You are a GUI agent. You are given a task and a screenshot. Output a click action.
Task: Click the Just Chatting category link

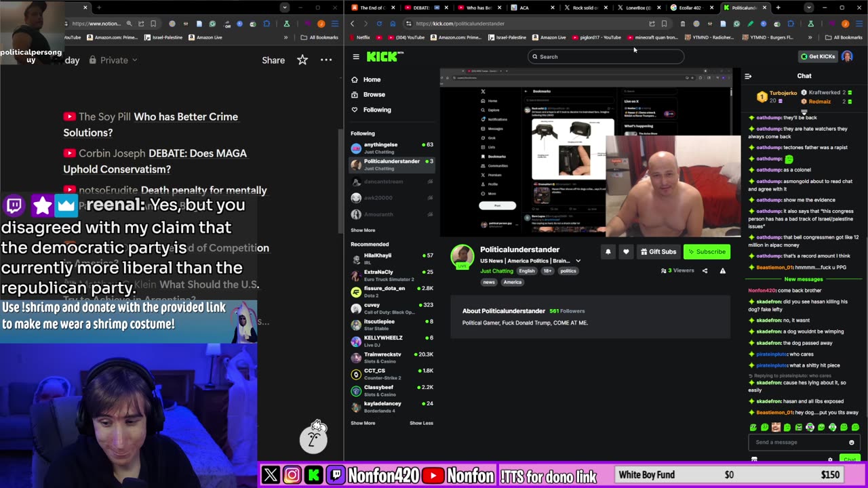click(496, 271)
